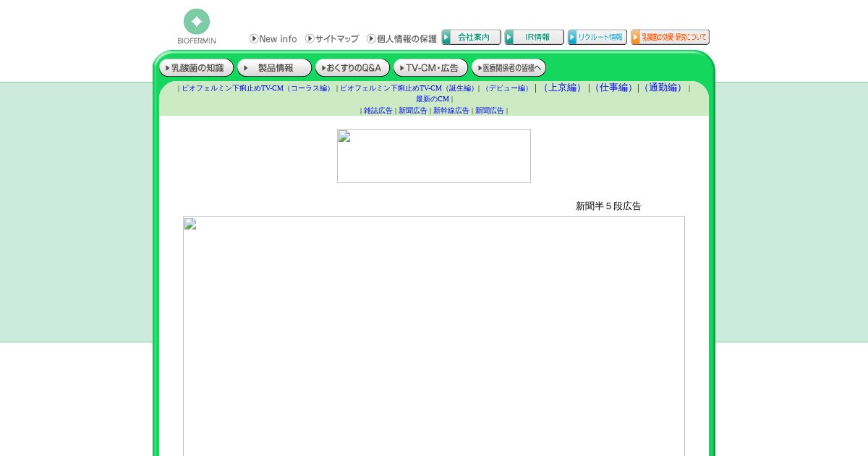Open the TV-CM・広告 menu tab
868x456 pixels.
point(430,68)
